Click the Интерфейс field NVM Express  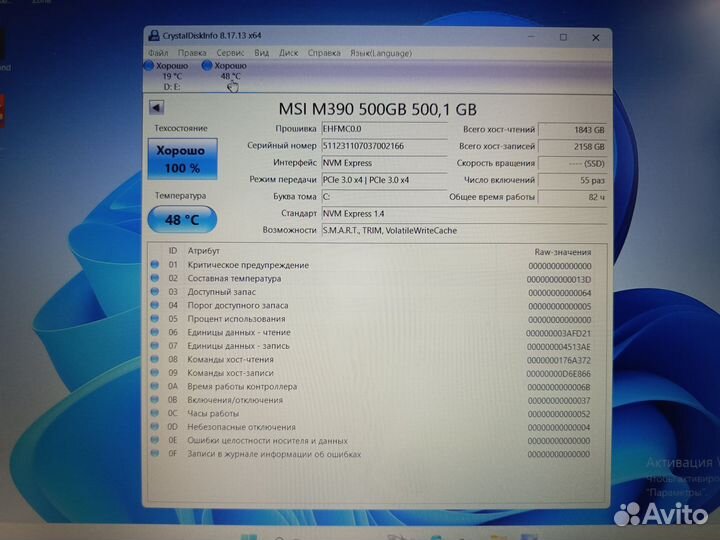pyautogui.click(x=384, y=163)
